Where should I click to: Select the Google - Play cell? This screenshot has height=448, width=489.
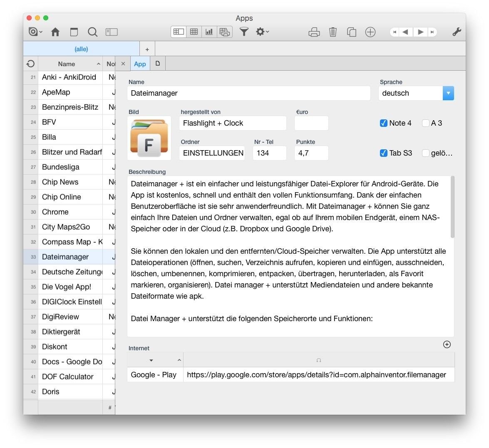tap(155, 375)
